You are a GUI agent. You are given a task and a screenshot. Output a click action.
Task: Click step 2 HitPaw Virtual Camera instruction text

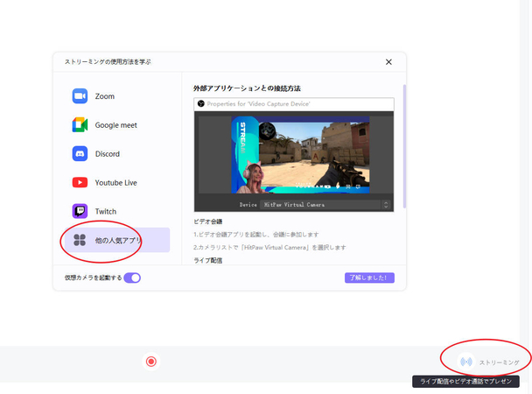pyautogui.click(x=269, y=248)
